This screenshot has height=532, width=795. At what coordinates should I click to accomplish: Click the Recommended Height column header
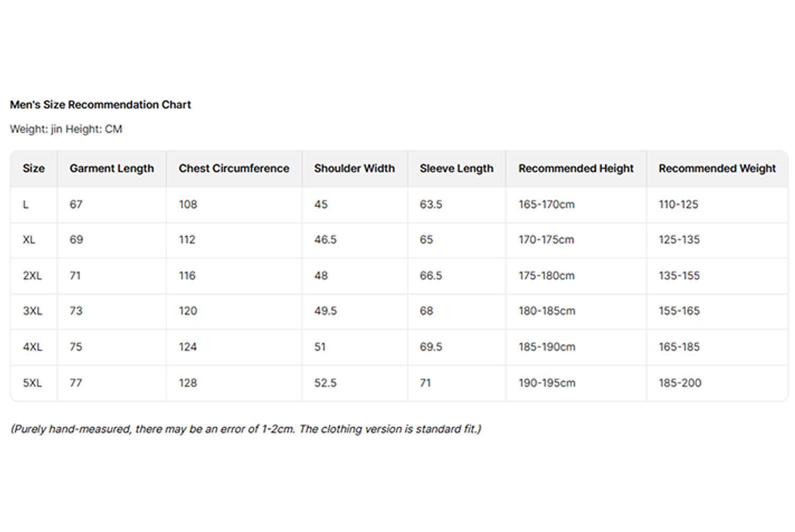[576, 169]
